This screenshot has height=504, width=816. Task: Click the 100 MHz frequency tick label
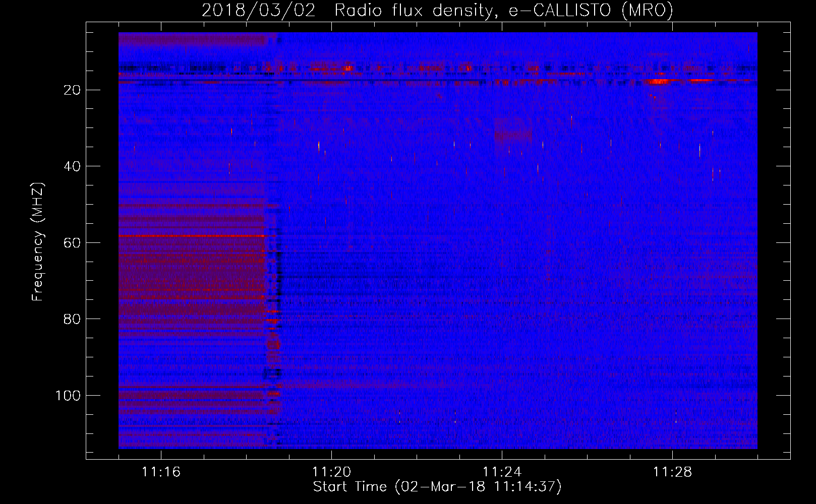tap(68, 396)
